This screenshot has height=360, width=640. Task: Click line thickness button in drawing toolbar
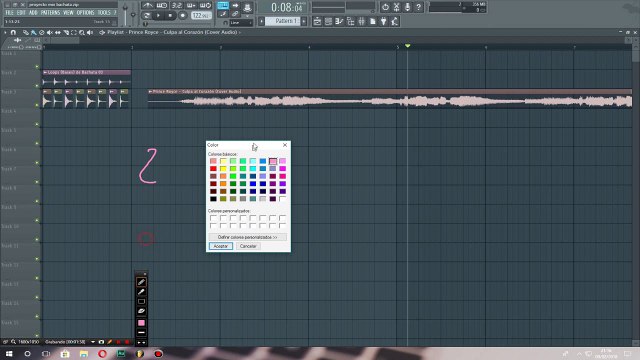click(141, 333)
